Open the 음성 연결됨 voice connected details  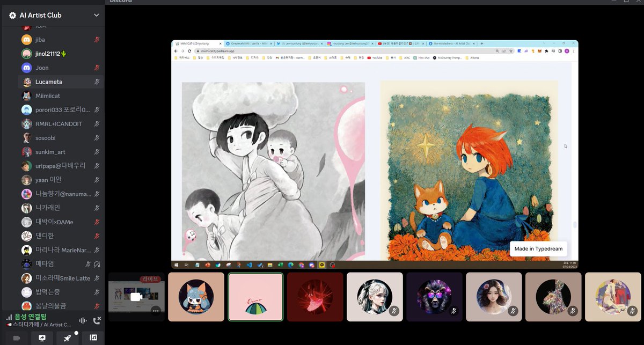click(x=31, y=317)
